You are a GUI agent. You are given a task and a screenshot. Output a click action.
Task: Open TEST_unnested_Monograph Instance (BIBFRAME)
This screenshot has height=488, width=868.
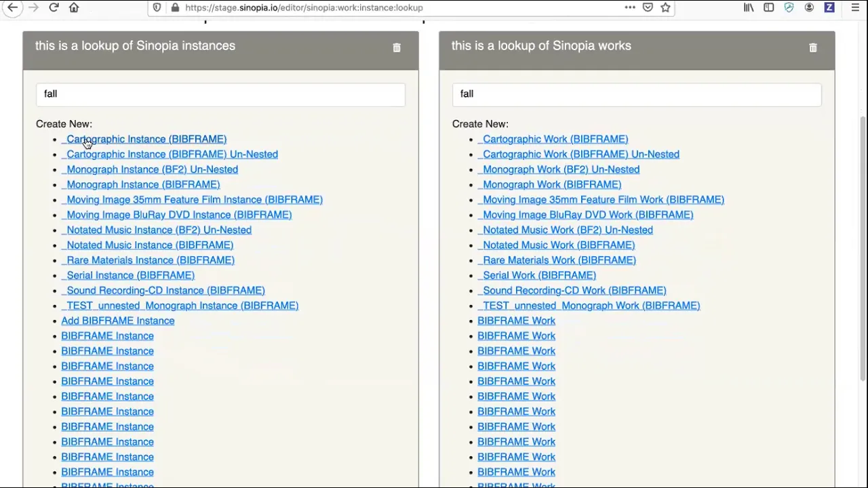(x=180, y=306)
